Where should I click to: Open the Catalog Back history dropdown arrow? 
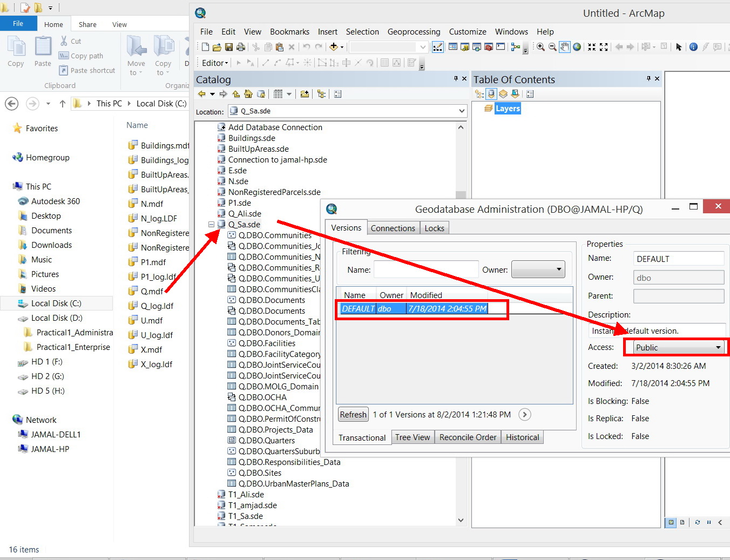point(212,94)
